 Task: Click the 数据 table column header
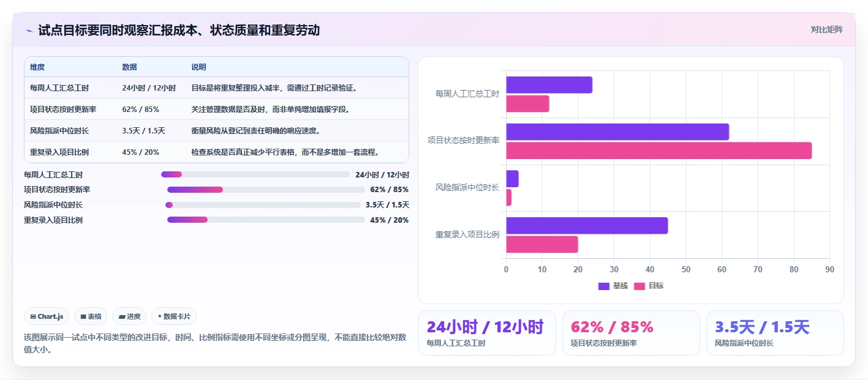coord(129,67)
